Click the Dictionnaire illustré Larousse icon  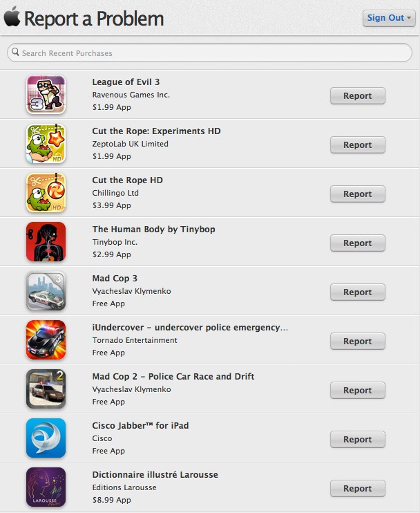coord(46,487)
